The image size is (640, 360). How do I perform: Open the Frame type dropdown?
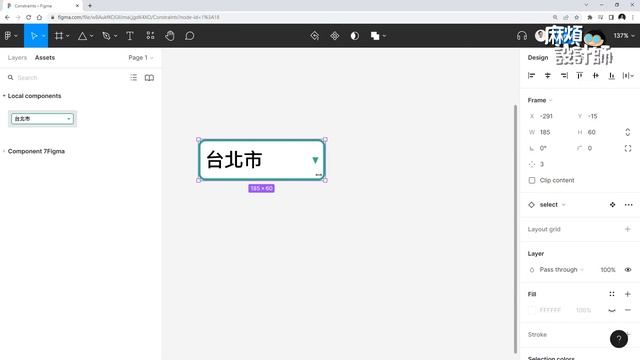tap(540, 100)
